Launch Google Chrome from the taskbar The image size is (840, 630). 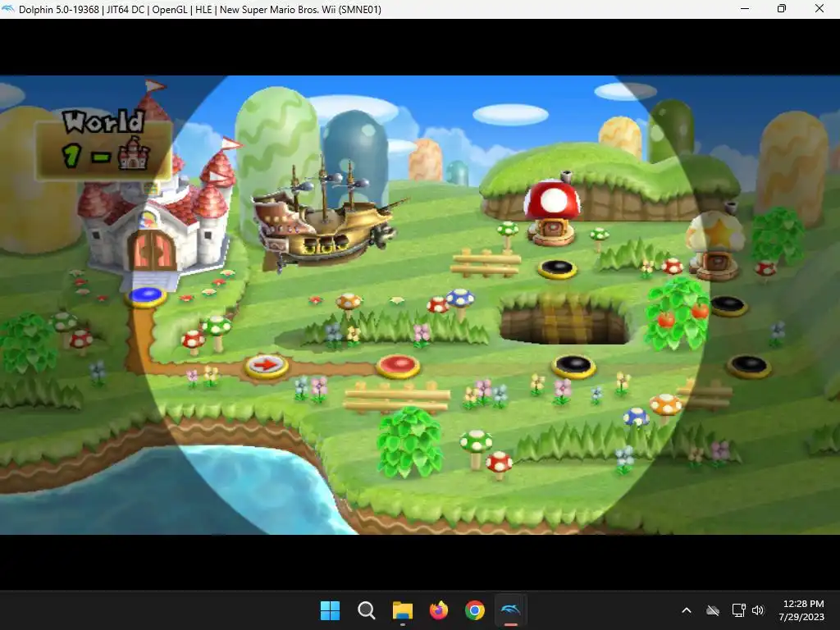pos(475,610)
